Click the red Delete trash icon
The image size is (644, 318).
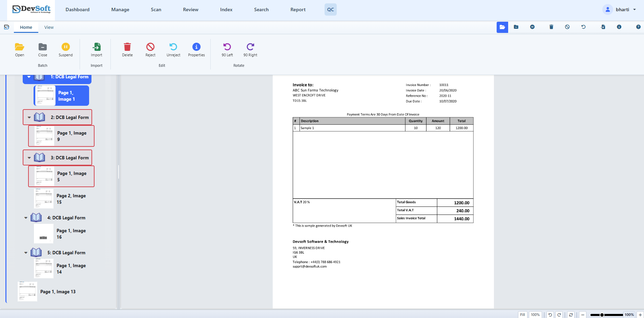click(x=127, y=47)
